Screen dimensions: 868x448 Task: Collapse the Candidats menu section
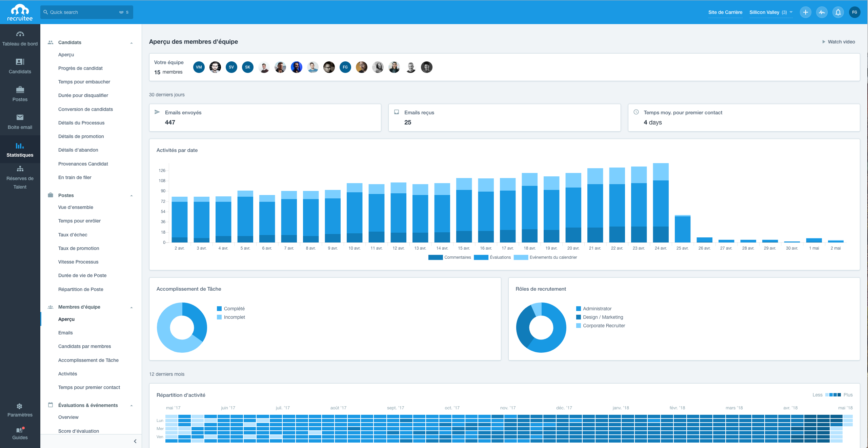pyautogui.click(x=132, y=43)
